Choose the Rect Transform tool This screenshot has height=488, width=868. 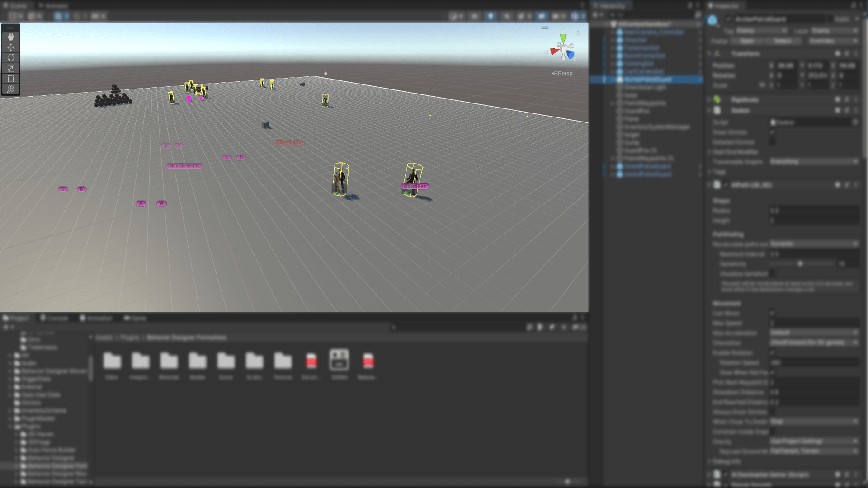tap(10, 78)
